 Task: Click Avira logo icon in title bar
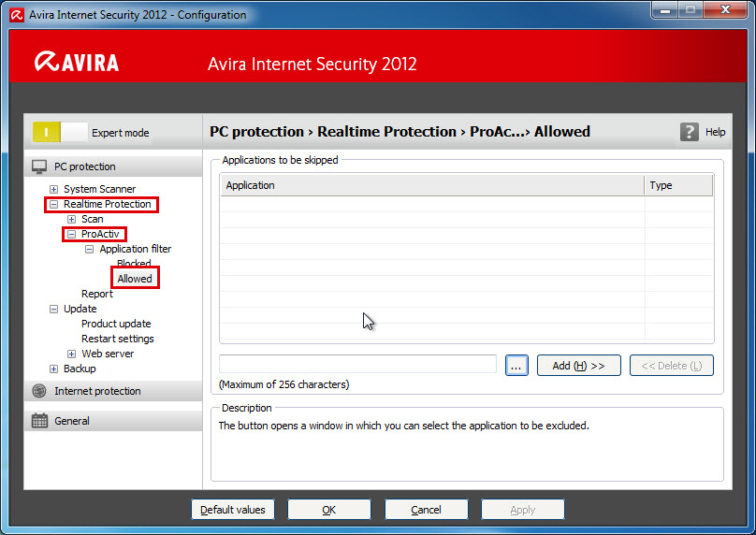tap(17, 15)
